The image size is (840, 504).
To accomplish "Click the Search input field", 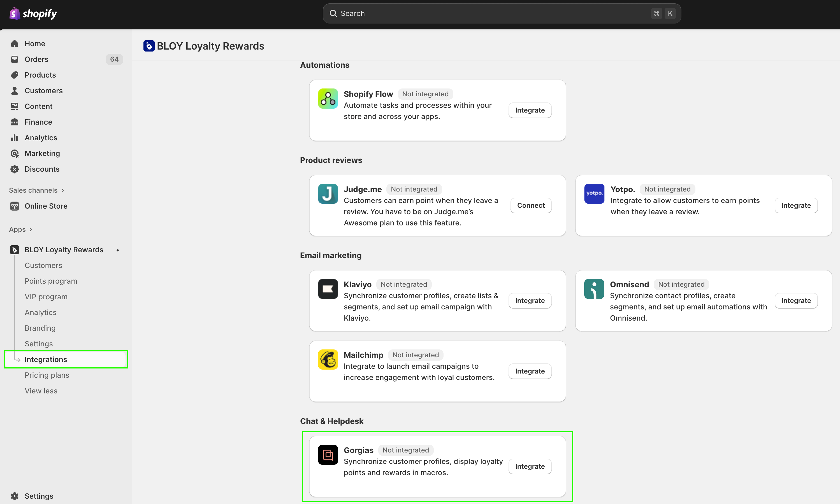I will coord(502,14).
